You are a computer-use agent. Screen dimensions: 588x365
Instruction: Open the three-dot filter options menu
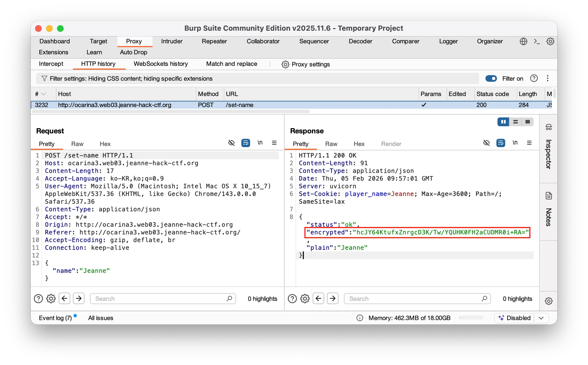tap(548, 78)
